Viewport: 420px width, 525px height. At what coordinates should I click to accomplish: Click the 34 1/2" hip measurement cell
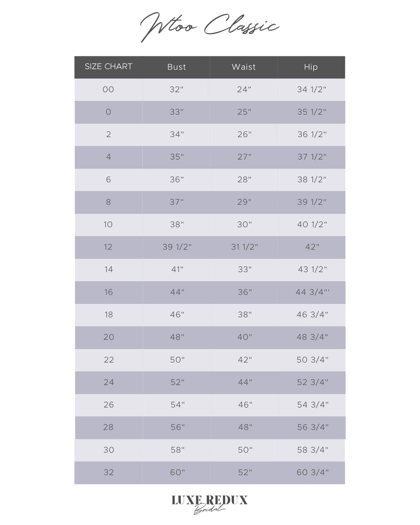(311, 89)
